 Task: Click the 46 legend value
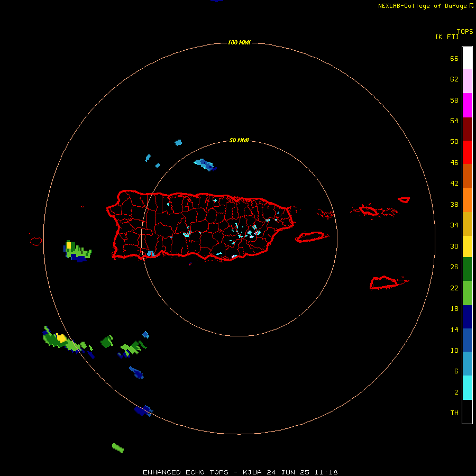(x=454, y=163)
